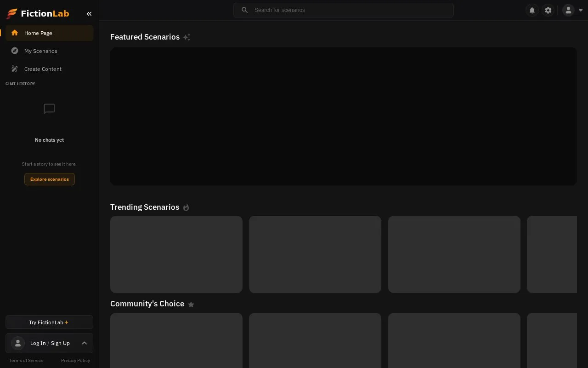Open account dropdown arrow in top bar

click(x=581, y=10)
